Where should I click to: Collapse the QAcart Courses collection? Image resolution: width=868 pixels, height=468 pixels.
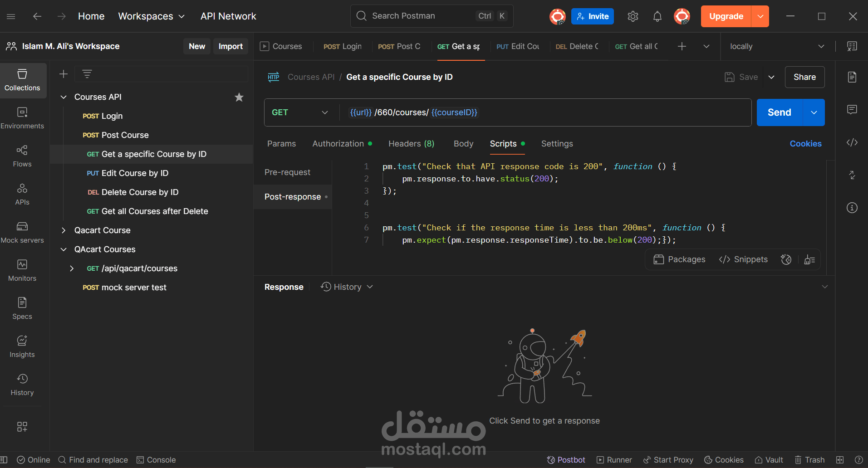(x=64, y=249)
